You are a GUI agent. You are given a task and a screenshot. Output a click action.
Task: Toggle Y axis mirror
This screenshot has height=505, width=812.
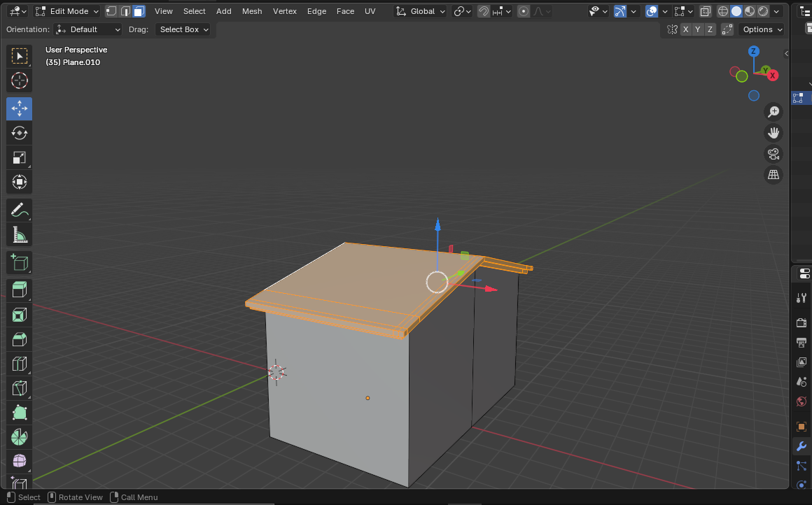(x=698, y=29)
